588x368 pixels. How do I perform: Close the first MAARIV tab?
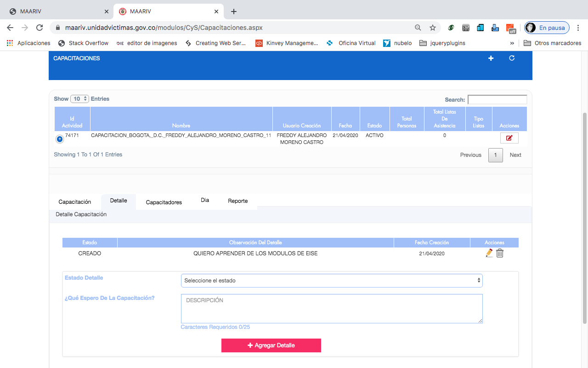[107, 11]
